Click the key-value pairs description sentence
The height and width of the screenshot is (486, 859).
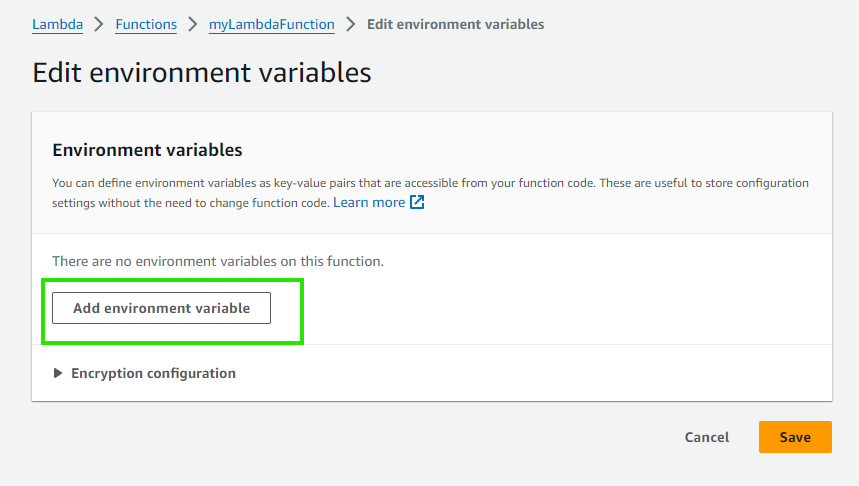point(430,183)
